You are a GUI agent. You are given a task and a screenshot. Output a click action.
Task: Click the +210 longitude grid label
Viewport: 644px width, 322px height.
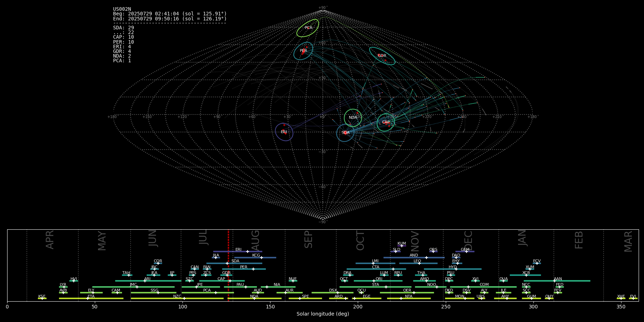(x=497, y=117)
